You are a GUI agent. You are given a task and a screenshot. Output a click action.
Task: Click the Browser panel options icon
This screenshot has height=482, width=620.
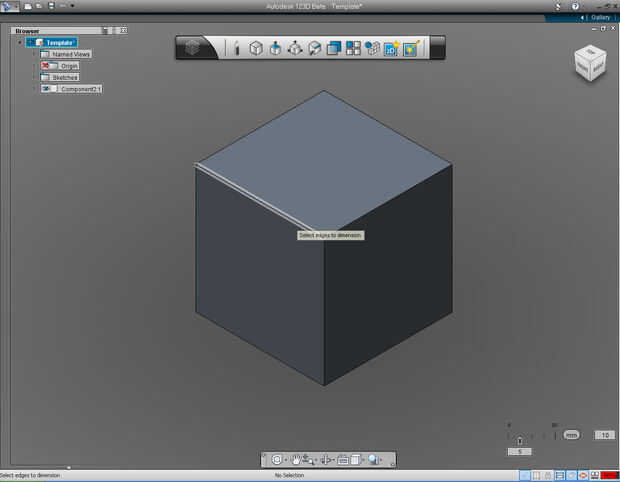[x=105, y=30]
